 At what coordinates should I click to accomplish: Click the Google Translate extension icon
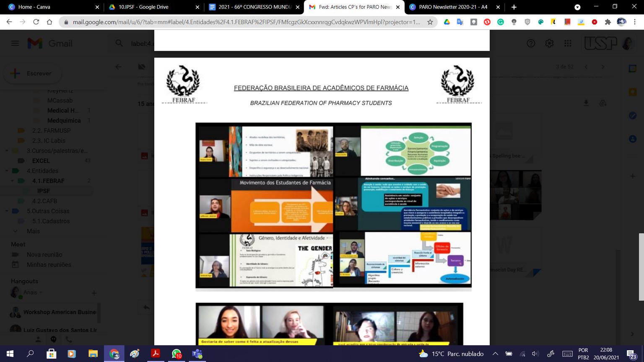point(460,22)
